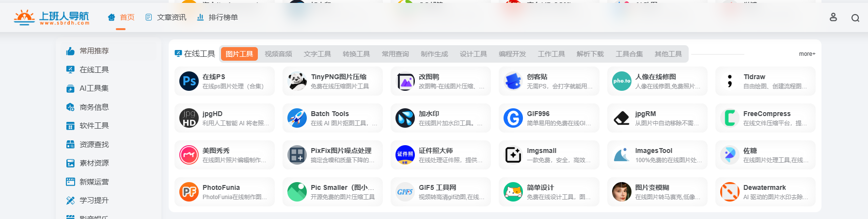Switch to the 视频音频 tab
Image resolution: width=868 pixels, height=219 pixels.
coord(278,54)
